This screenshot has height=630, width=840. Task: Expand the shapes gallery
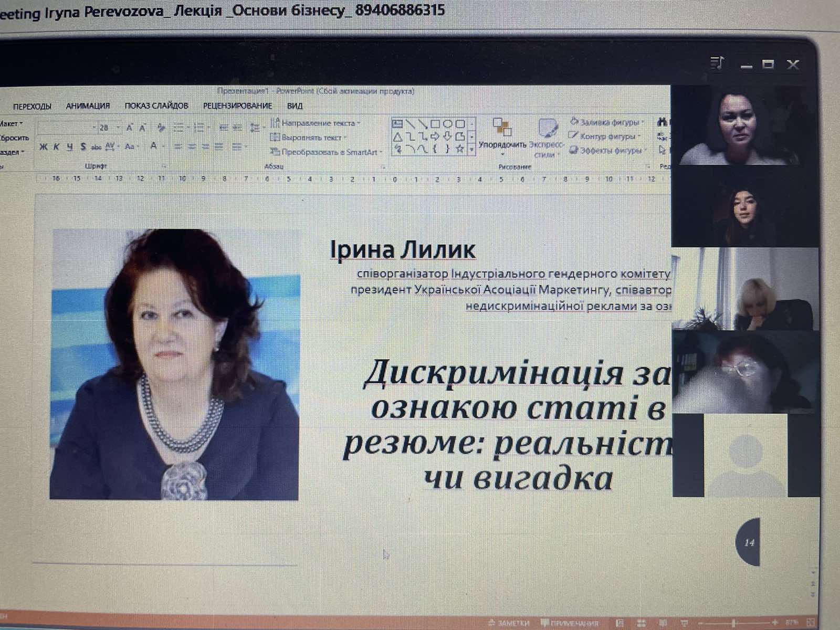471,150
